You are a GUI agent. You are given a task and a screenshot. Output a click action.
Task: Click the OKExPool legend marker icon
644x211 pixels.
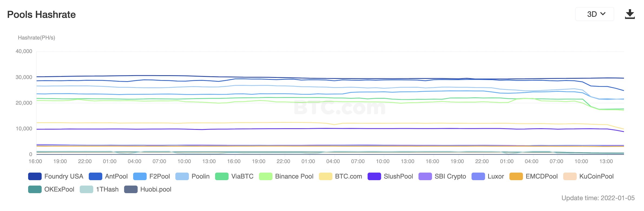tap(35, 189)
